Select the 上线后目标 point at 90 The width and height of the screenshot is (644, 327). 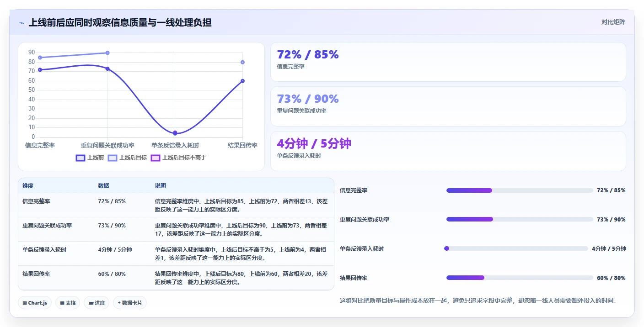pos(107,53)
